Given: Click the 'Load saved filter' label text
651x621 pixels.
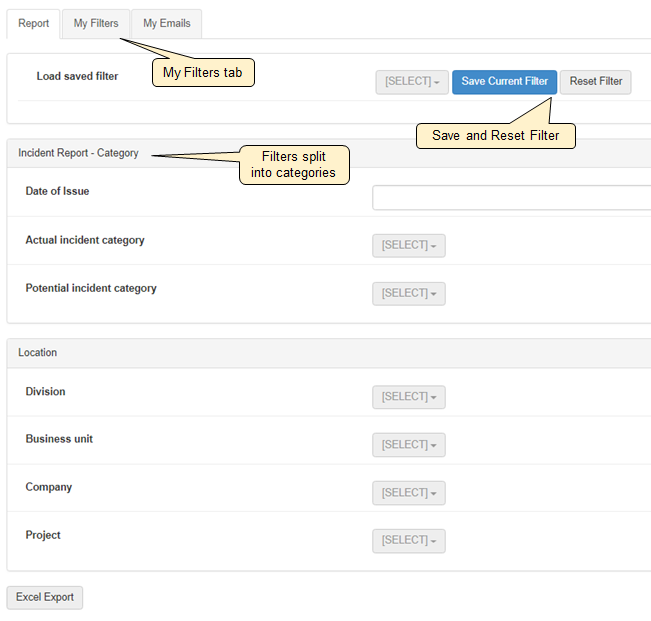Looking at the screenshot, I should pos(77,76).
